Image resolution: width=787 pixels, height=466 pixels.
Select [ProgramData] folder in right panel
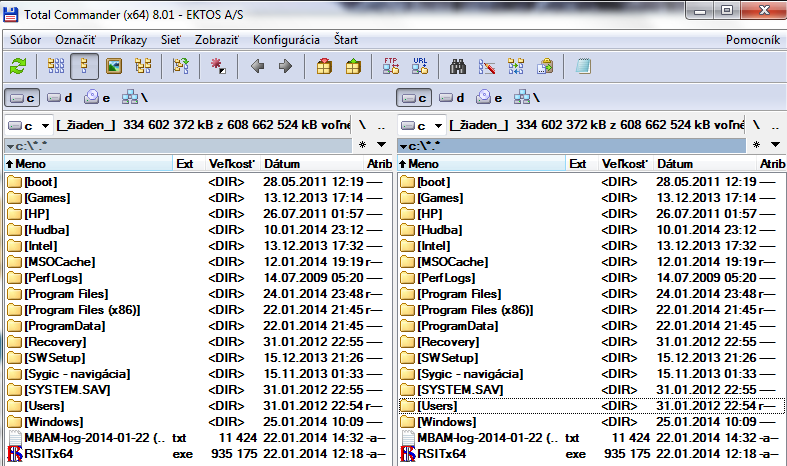tap(592, 326)
